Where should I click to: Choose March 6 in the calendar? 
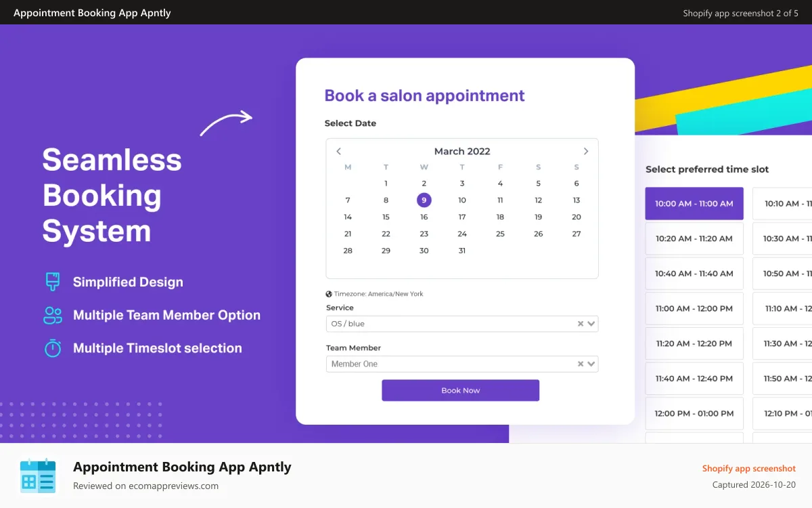pos(577,184)
